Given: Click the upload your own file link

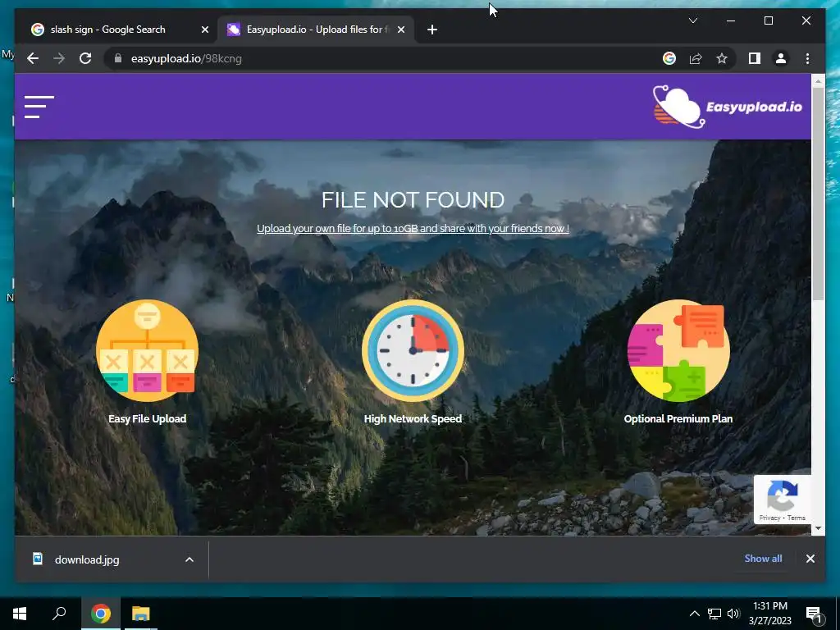Looking at the screenshot, I should tap(413, 229).
